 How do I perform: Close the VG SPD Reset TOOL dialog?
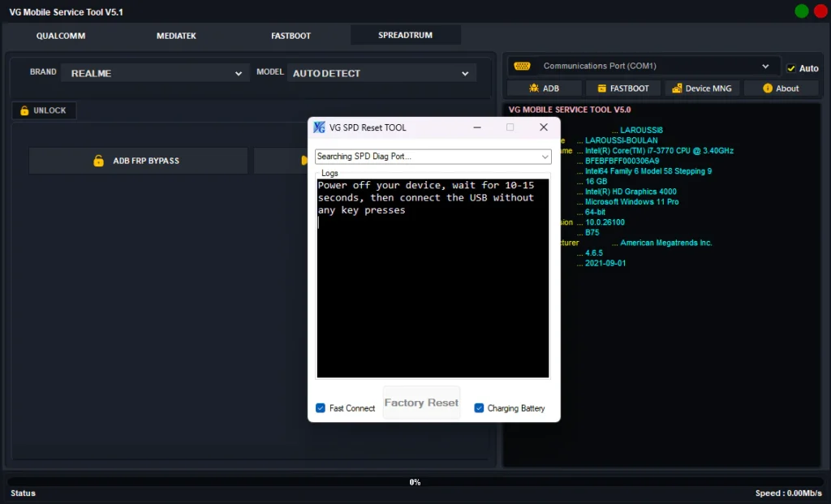543,127
